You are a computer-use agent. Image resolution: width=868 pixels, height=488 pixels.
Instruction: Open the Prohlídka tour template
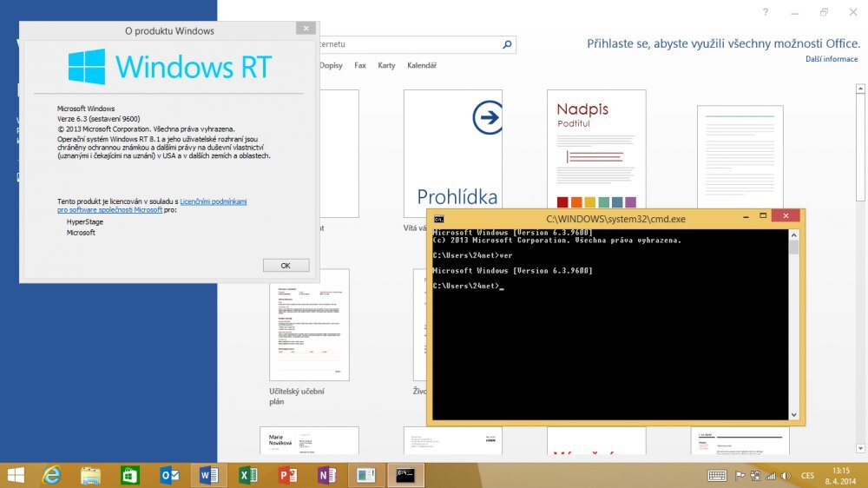pyautogui.click(x=453, y=154)
